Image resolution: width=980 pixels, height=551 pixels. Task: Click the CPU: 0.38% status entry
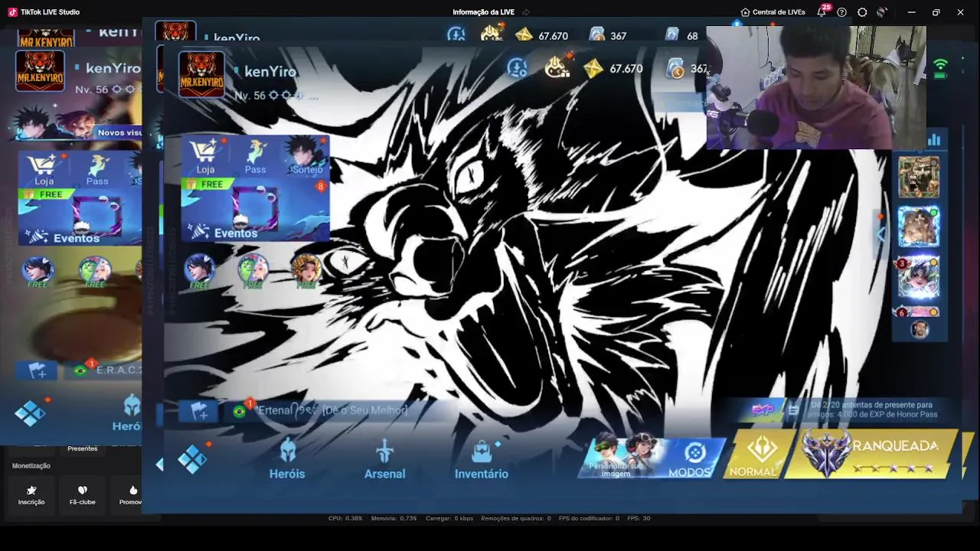pos(345,518)
